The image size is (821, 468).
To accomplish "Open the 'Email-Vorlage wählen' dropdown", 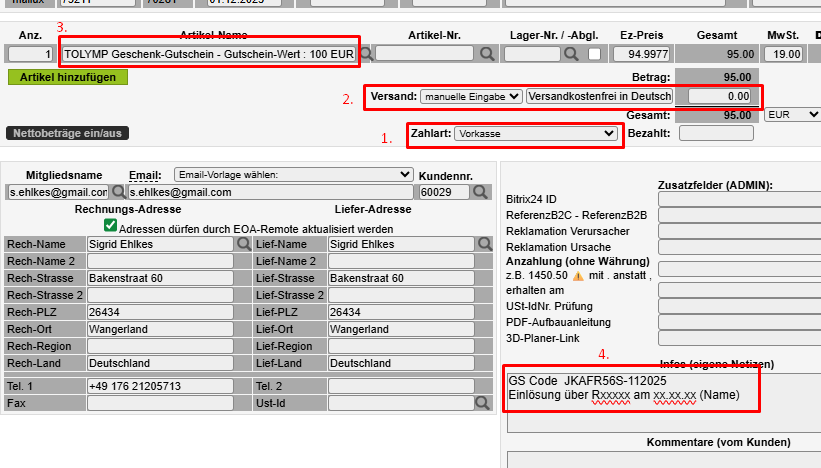I will (x=293, y=174).
